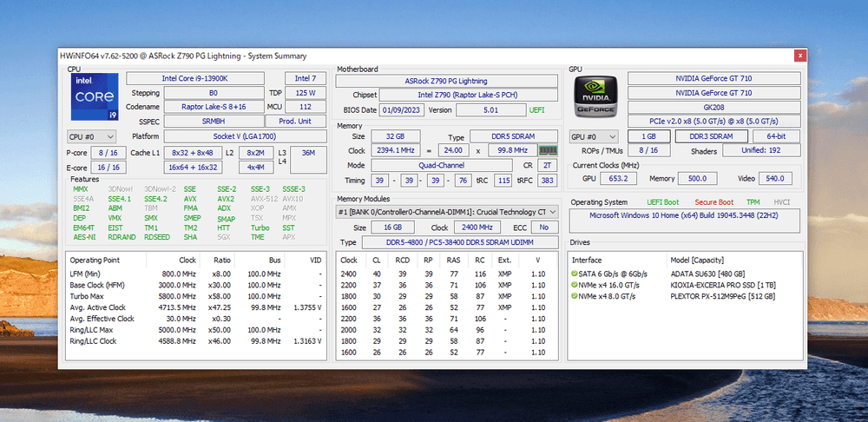Close the System Summary window

(x=799, y=56)
